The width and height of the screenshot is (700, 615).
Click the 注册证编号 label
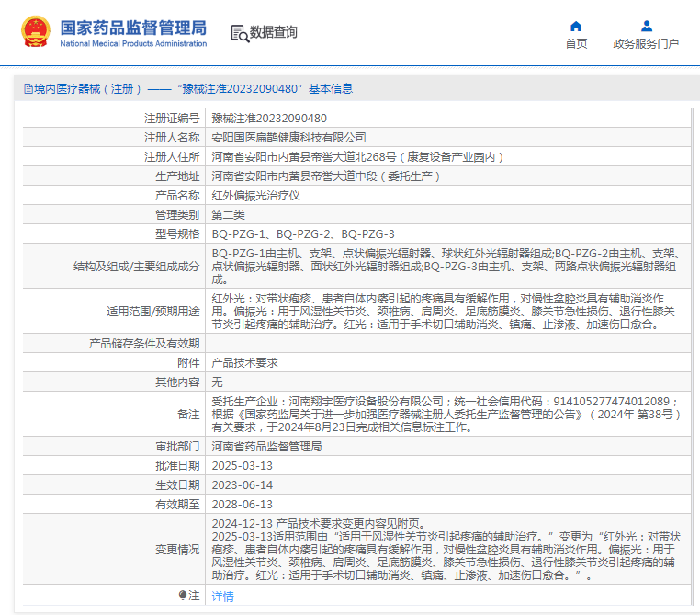172,119
